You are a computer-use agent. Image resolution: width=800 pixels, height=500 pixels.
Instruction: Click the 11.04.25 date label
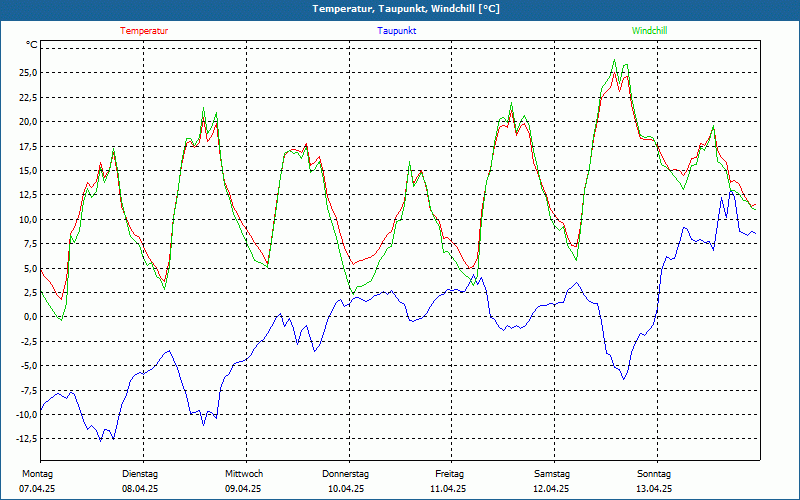coord(448,489)
